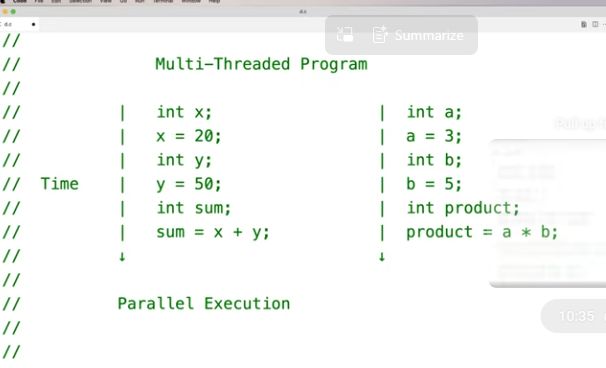Viewport: 606px width, 368px height.
Task: Open the more actions ellipsis in editor toolbar
Action: tap(604, 24)
